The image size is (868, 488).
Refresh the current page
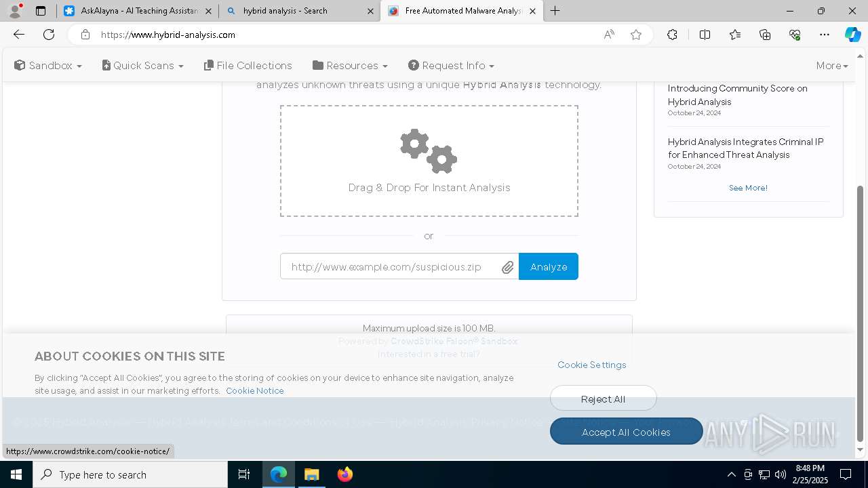[x=49, y=35]
